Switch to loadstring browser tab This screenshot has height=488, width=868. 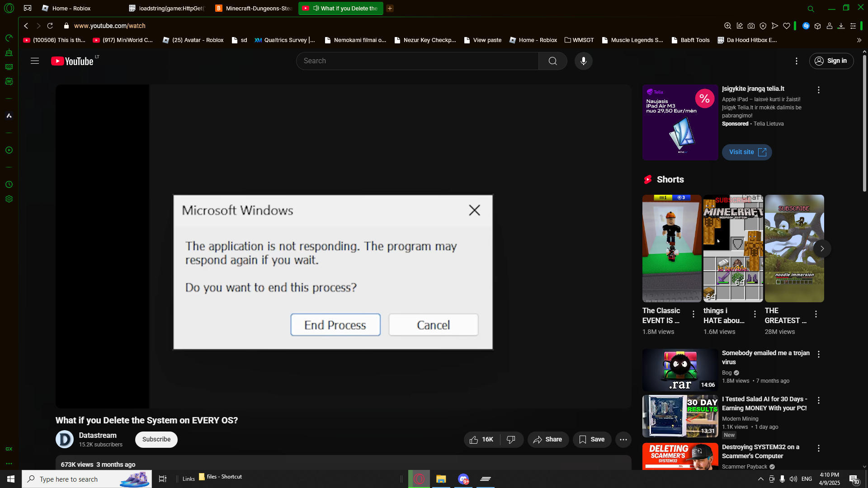[167, 8]
